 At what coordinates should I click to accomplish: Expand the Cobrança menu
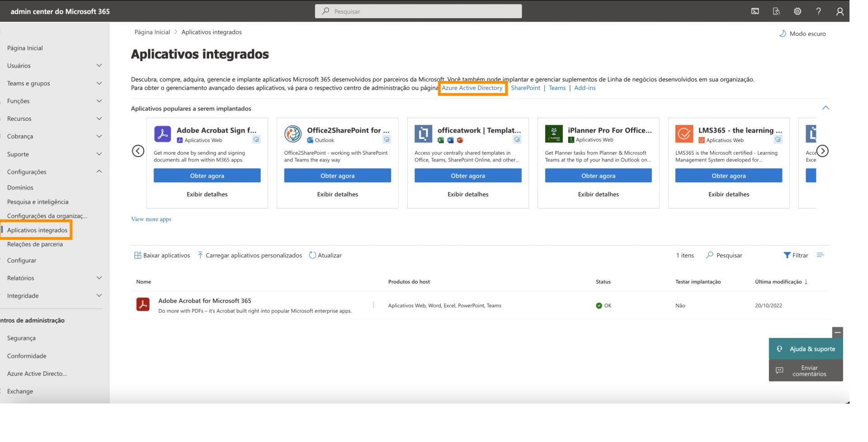99,136
